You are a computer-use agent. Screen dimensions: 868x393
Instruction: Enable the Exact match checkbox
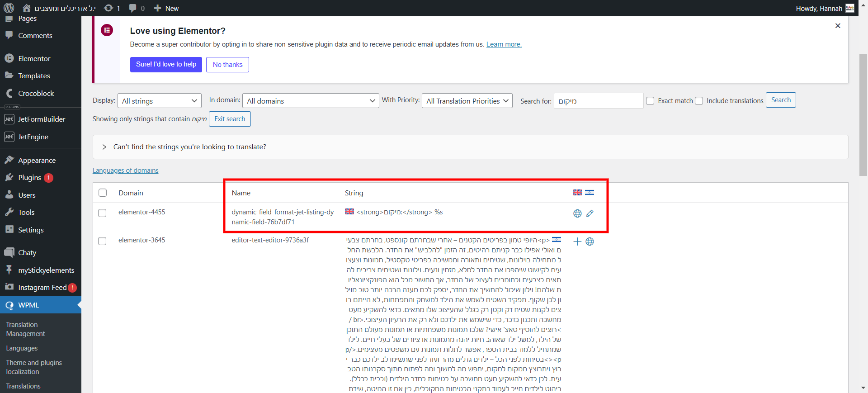pyautogui.click(x=650, y=101)
